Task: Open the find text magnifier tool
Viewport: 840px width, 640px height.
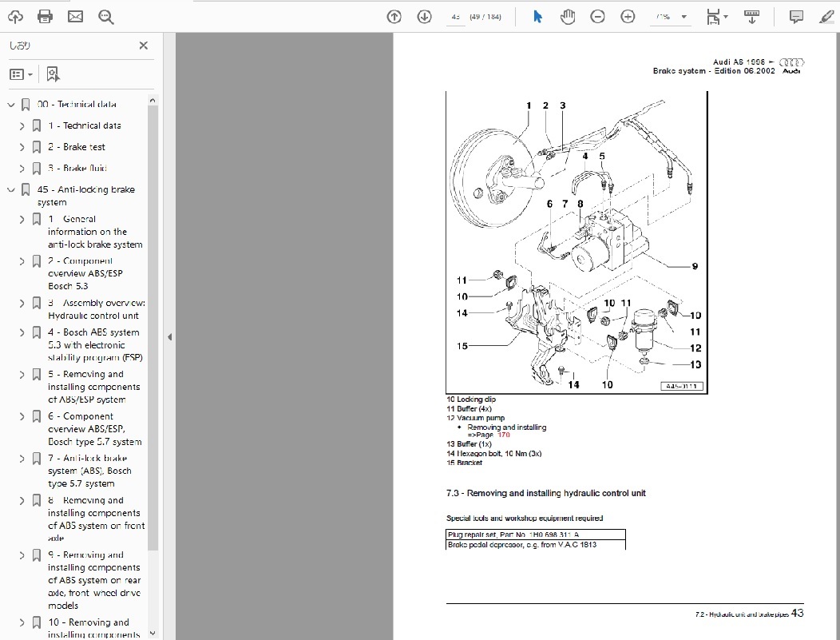Action: tap(105, 17)
